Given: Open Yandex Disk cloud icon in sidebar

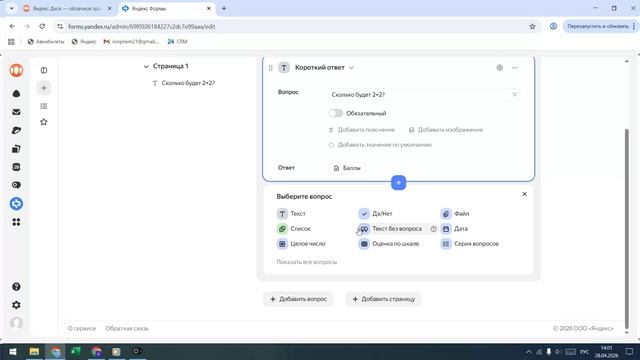Looking at the screenshot, I should 16,93.
